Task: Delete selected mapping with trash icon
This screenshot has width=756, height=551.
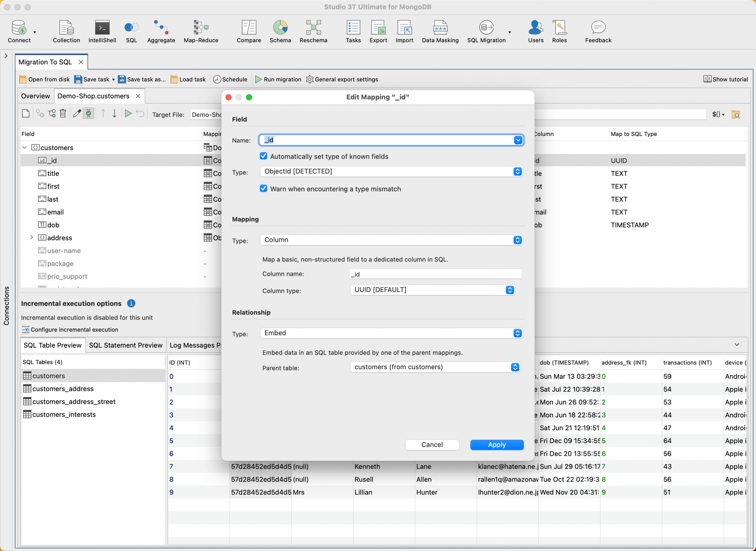Action: click(63, 114)
